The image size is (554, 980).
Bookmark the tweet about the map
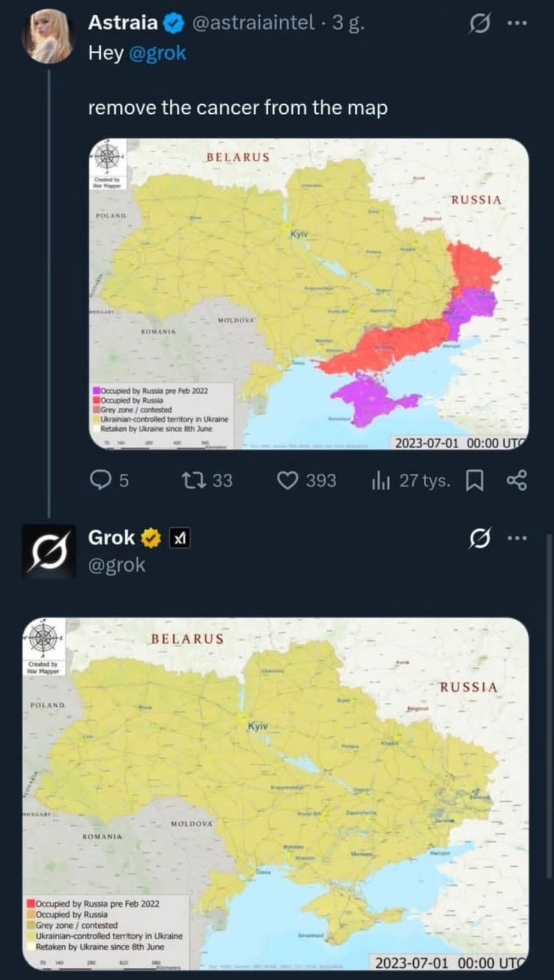pos(474,480)
